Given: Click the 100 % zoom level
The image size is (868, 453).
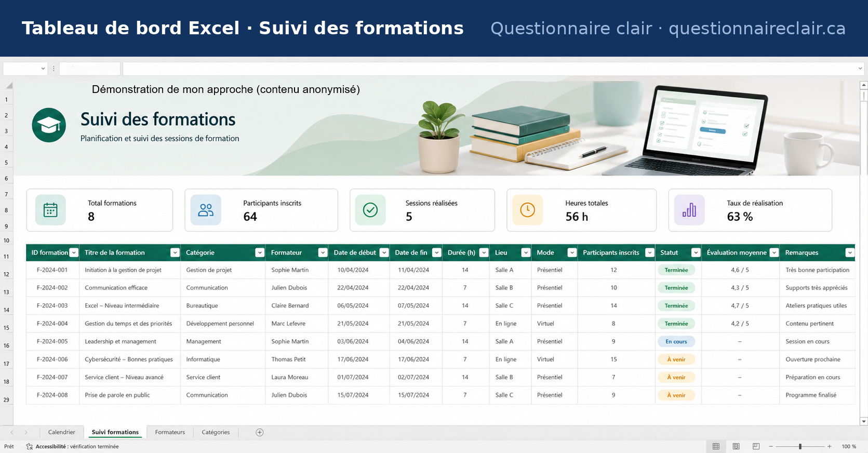Looking at the screenshot, I should click(849, 446).
